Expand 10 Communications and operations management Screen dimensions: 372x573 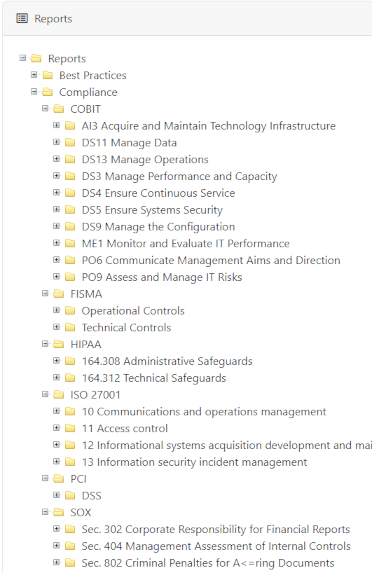[x=56, y=411]
